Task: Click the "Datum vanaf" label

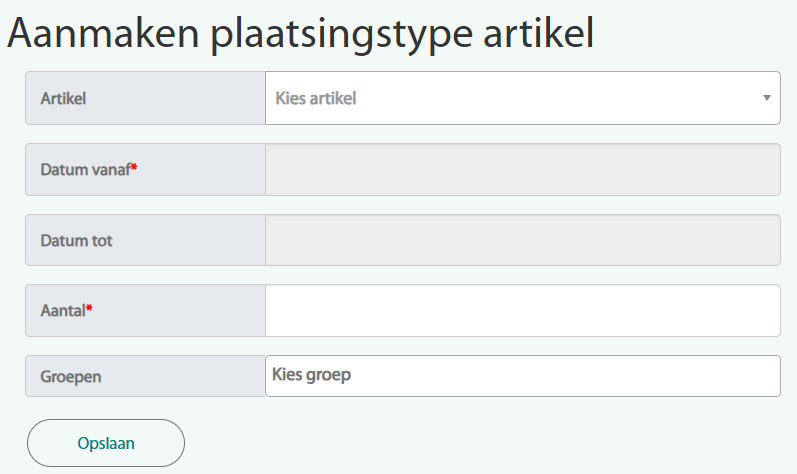Action: pos(85,170)
